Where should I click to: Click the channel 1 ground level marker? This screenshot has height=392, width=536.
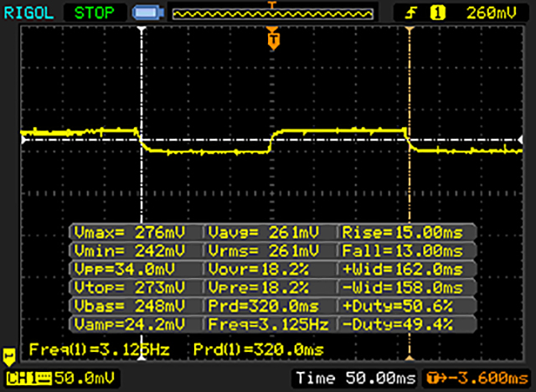click(9, 357)
